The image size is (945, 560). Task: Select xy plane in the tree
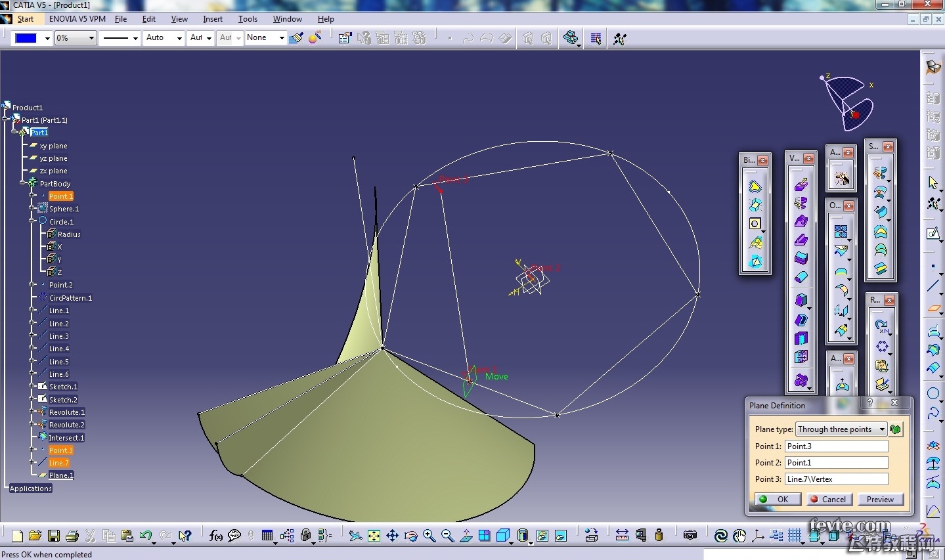[x=53, y=146]
